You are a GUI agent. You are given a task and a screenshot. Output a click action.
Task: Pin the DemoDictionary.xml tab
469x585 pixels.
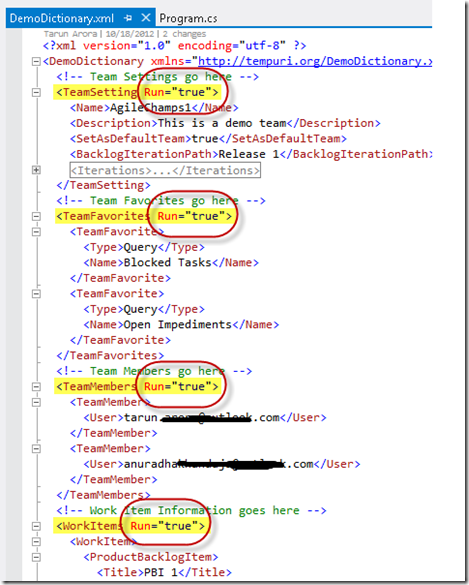[128, 18]
